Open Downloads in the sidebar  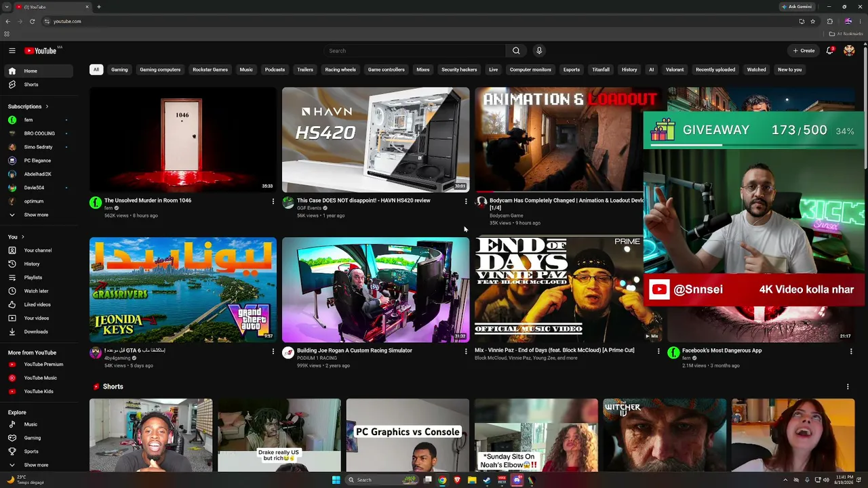(39, 331)
